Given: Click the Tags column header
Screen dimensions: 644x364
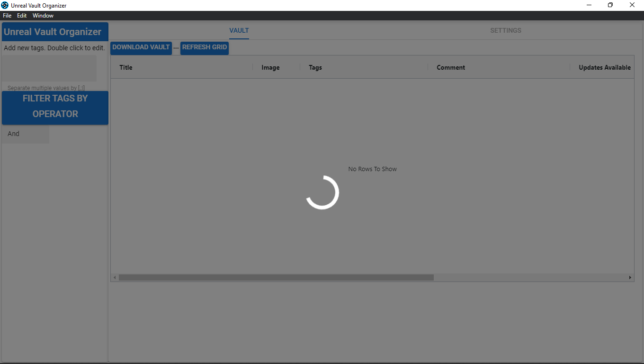Looking at the screenshot, I should [x=364, y=67].
